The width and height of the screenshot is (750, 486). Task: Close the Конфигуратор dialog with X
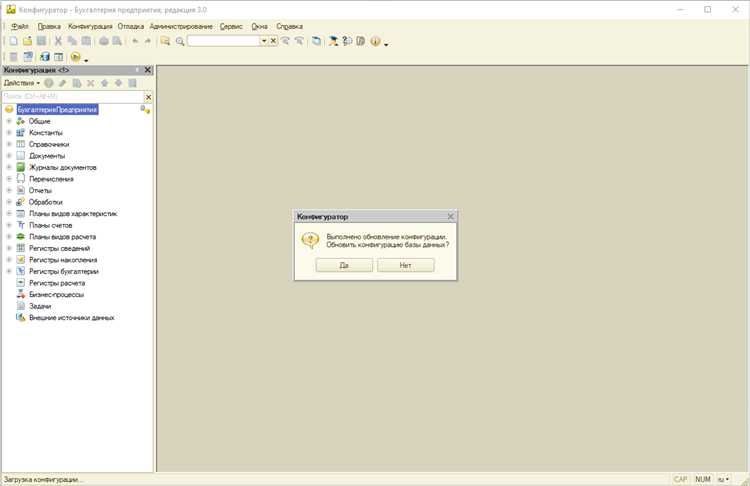click(x=450, y=217)
